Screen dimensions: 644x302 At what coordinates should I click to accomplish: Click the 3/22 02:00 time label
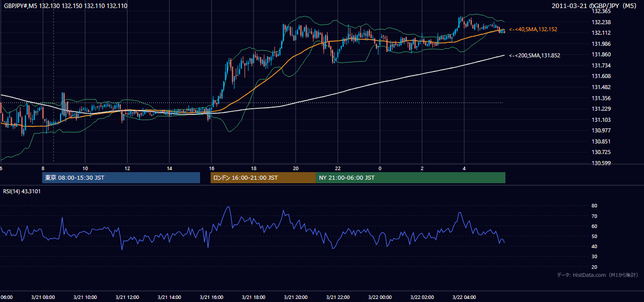tap(423, 297)
